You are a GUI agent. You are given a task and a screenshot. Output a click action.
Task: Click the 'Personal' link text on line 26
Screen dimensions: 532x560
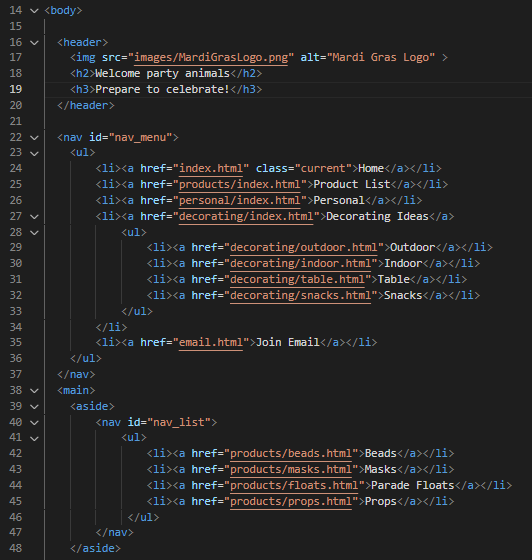tap(339, 200)
